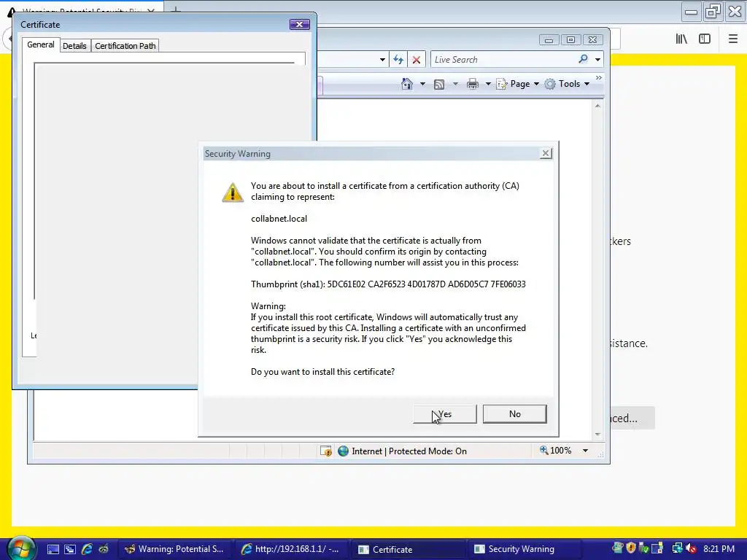
Task: Maximize the Internet Explorer window
Action: click(x=570, y=40)
